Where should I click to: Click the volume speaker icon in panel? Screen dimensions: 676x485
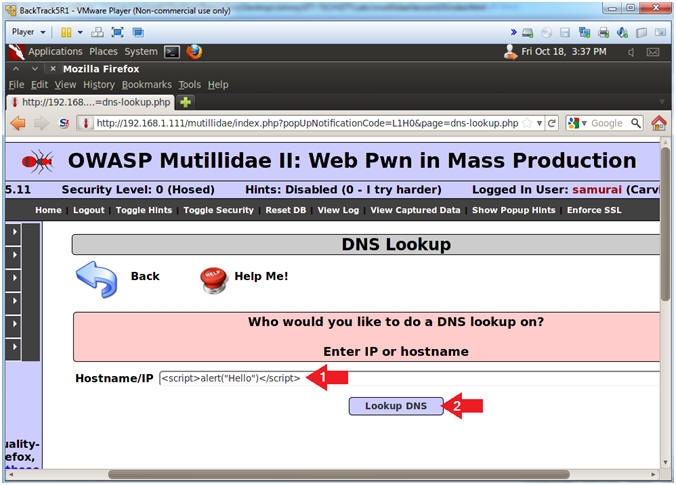632,52
